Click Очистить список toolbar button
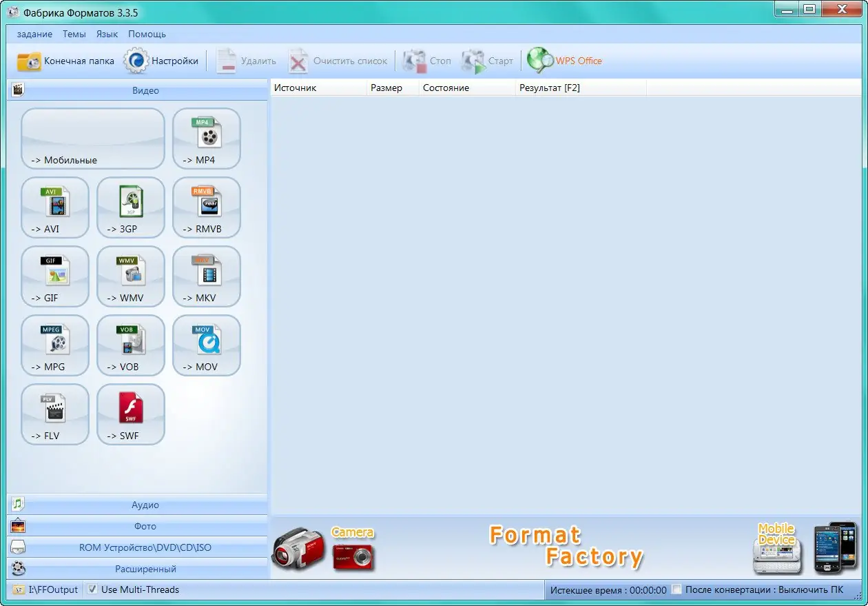Screen dimensions: 868x606 pyautogui.click(x=338, y=61)
